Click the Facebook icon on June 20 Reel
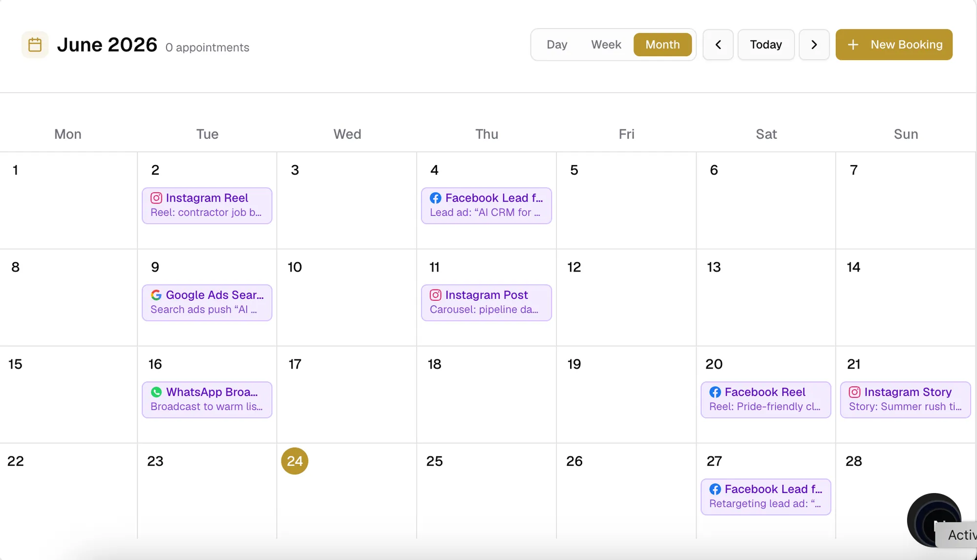The image size is (977, 560). (x=715, y=392)
